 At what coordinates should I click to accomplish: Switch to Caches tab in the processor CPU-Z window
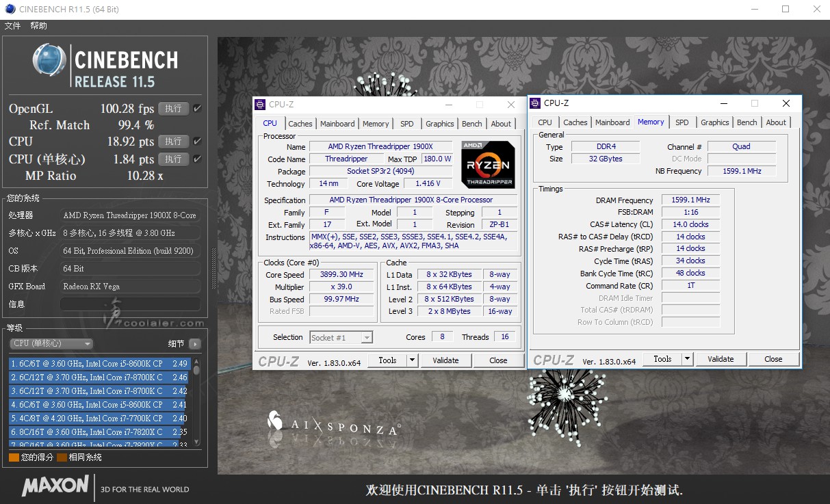click(x=300, y=124)
